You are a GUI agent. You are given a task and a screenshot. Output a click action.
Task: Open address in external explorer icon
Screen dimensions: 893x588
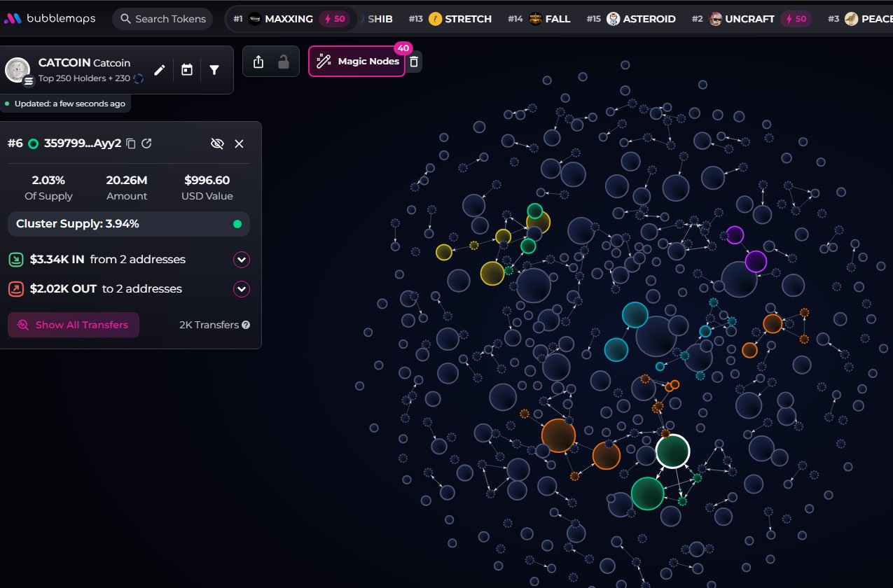click(146, 143)
